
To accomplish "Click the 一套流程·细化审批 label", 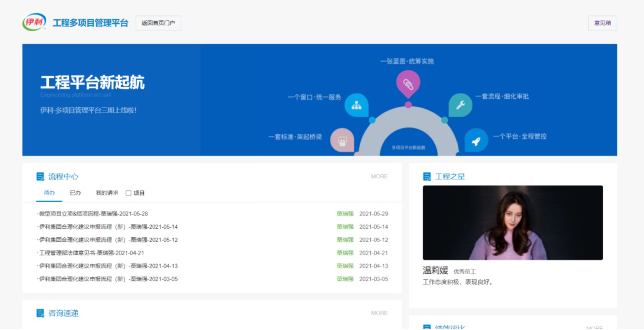I will (x=502, y=96).
